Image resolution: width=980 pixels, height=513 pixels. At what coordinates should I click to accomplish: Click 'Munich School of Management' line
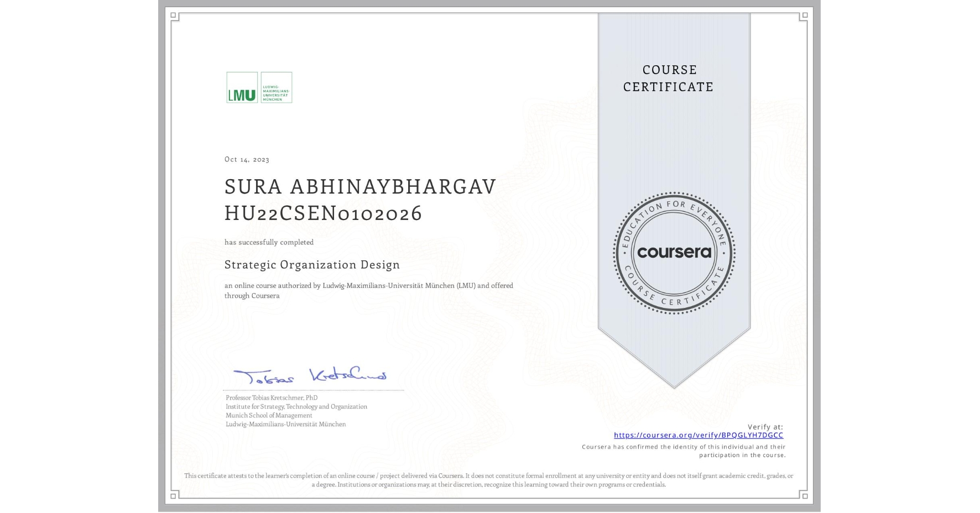(269, 415)
